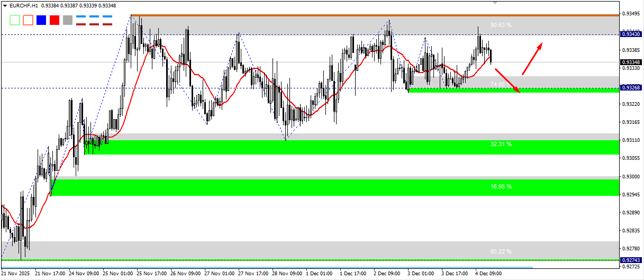Click the middle light-blue dash button
This screenshot has width=644, height=280.
tap(94, 17)
